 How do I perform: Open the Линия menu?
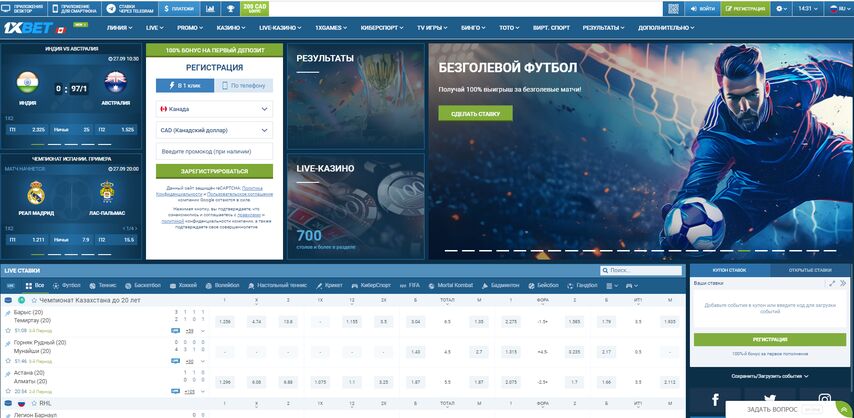click(x=120, y=28)
